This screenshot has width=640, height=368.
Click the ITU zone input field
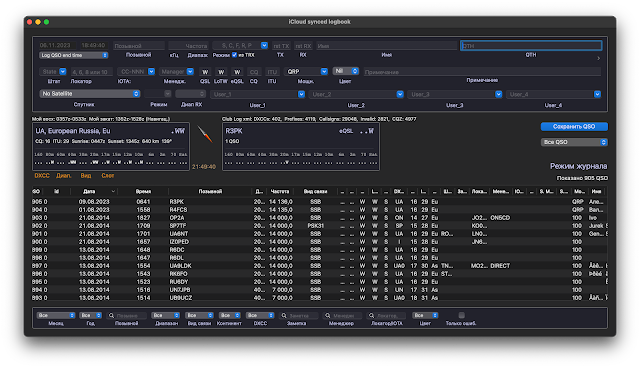click(272, 72)
